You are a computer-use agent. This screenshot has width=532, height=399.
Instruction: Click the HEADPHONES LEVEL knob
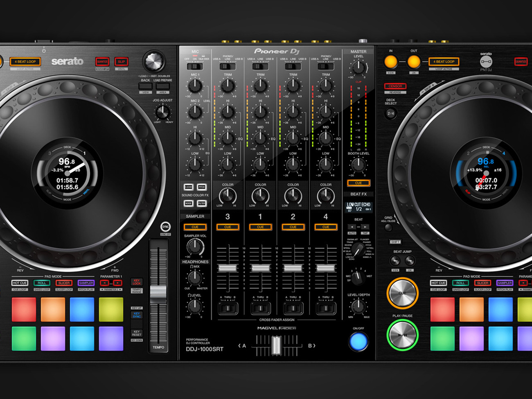195,306
